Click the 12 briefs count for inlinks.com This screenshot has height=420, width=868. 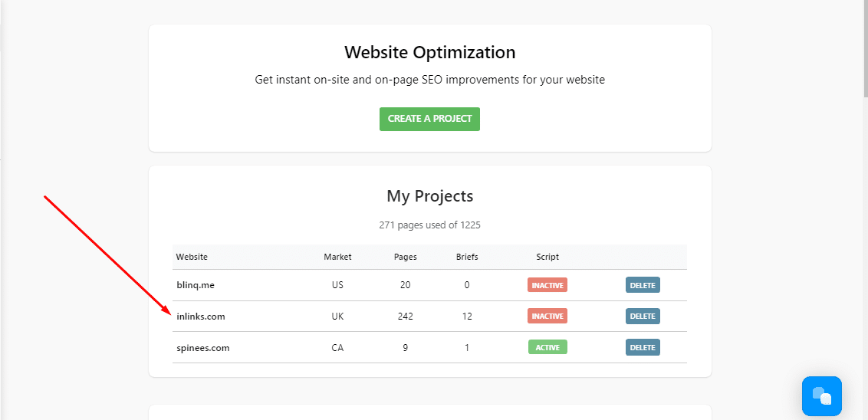tap(467, 317)
